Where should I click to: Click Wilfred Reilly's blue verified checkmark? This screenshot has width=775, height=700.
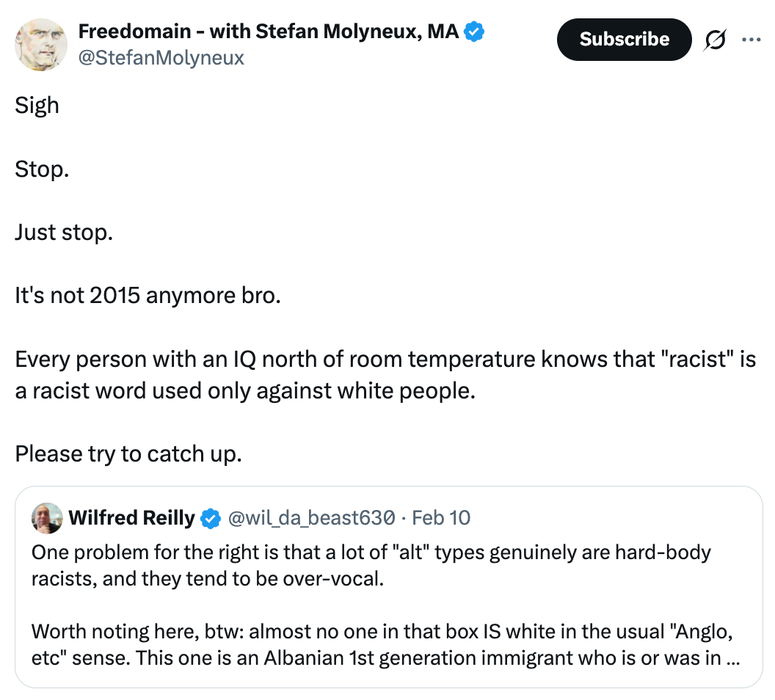tap(211, 518)
